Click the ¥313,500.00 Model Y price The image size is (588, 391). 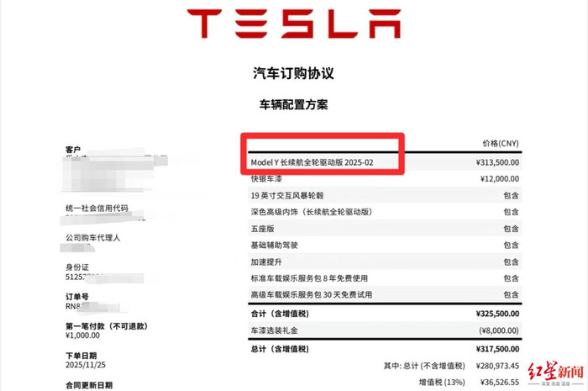pyautogui.click(x=492, y=163)
